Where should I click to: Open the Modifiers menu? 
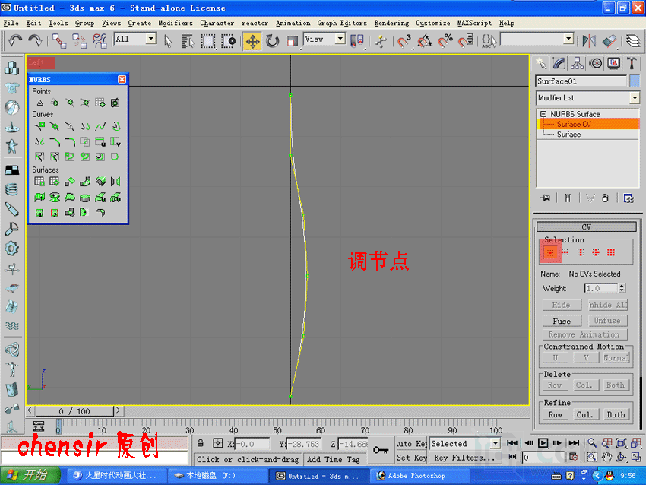click(176, 23)
